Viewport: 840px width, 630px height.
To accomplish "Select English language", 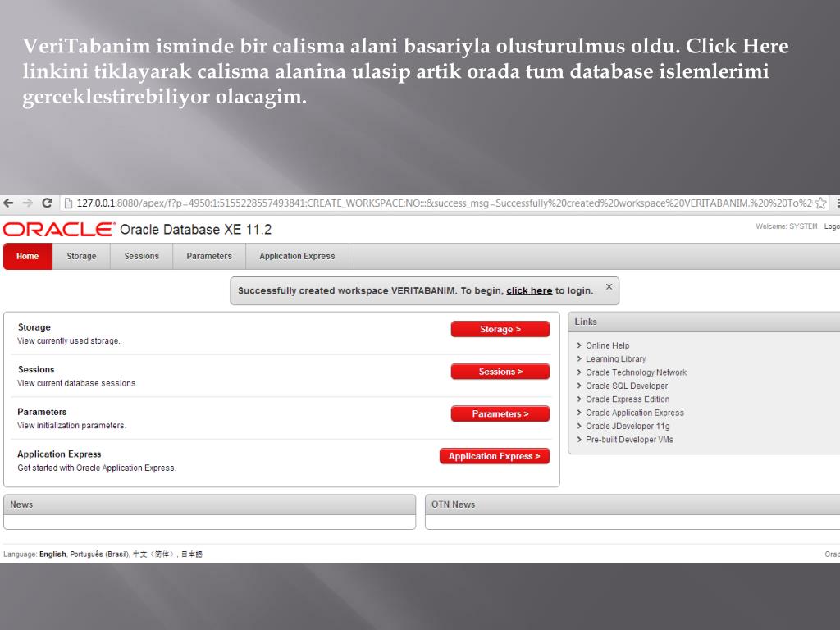I will tap(52, 554).
